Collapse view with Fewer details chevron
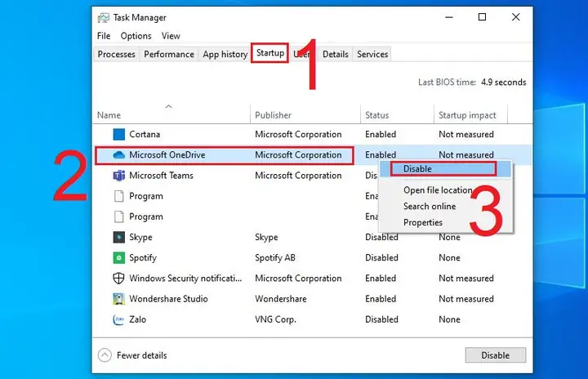 [105, 355]
